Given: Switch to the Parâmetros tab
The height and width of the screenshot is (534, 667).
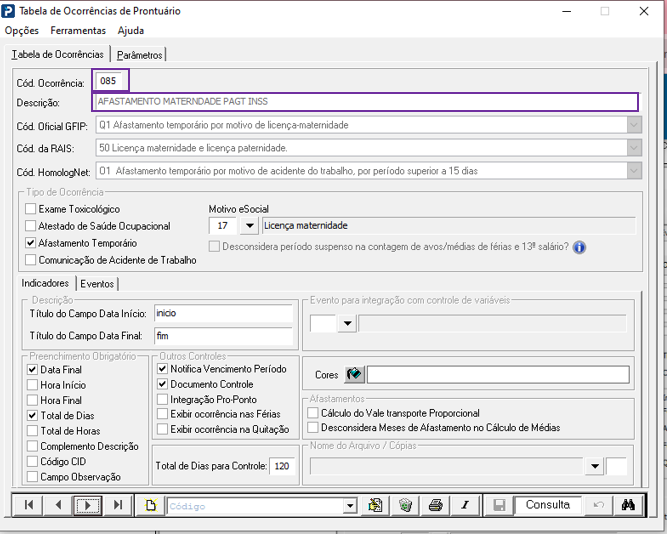Looking at the screenshot, I should (x=139, y=54).
